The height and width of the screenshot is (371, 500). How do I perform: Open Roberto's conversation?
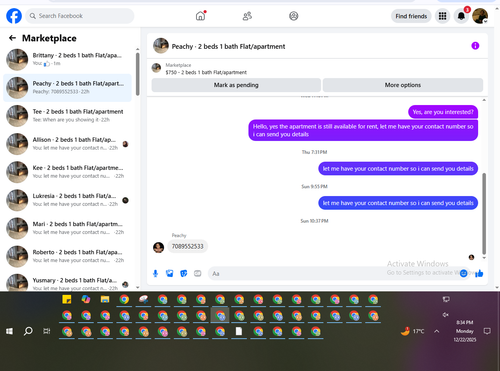pos(67,256)
